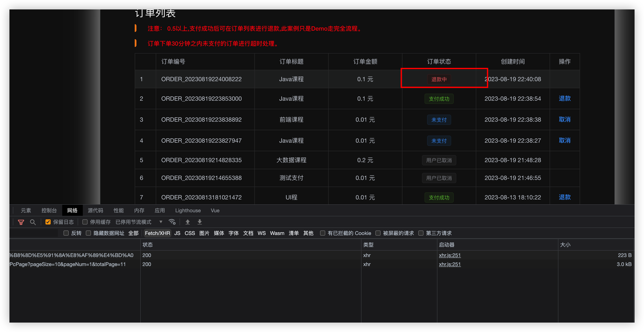Cancel the 前端课程 order via 取消 link
The width and height of the screenshot is (644, 332).
(x=565, y=120)
